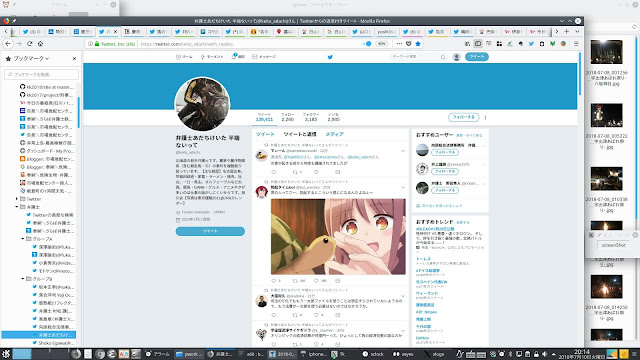This screenshot has height=360, width=640.
Task: Toggle the sidebar view button
Action: [x=478, y=44]
